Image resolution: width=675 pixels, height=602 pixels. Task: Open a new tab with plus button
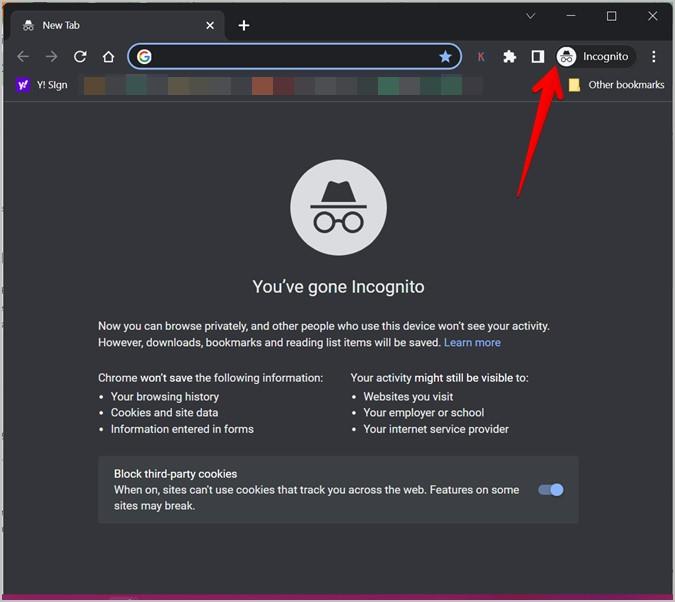pos(244,25)
